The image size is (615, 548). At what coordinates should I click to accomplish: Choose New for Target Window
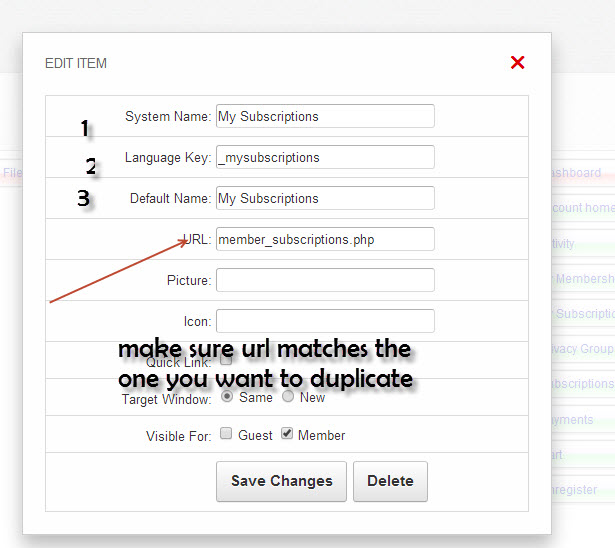click(x=288, y=396)
